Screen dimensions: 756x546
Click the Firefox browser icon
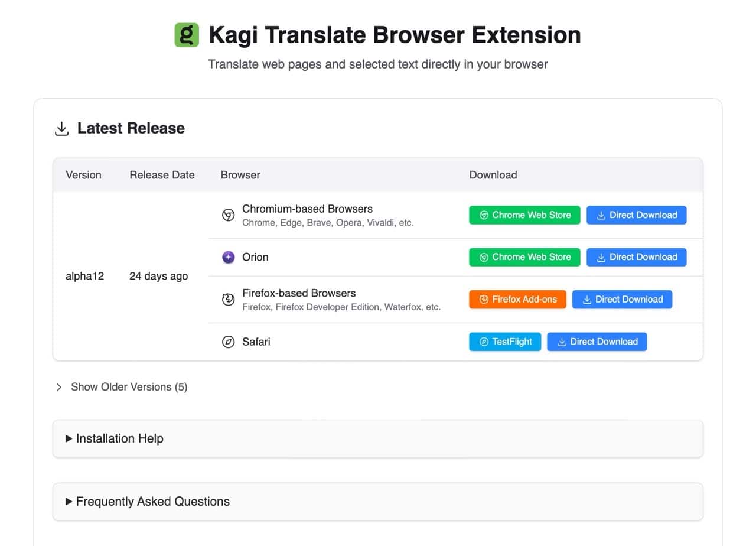228,300
